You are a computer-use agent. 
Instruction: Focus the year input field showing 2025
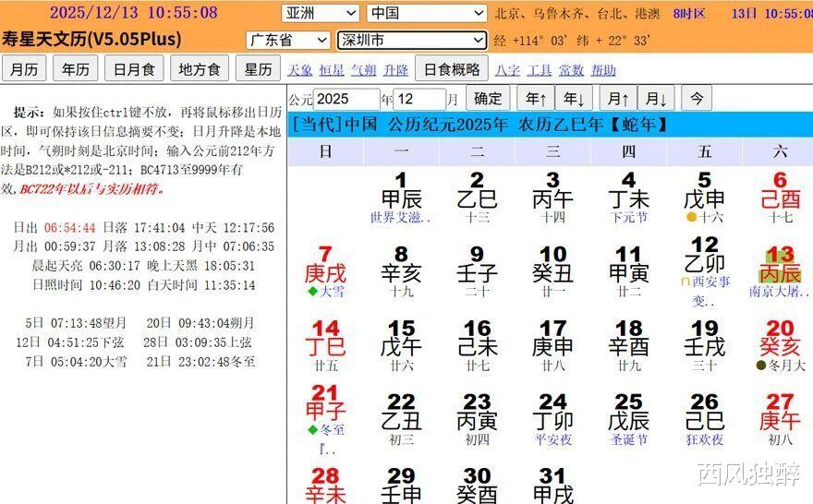(x=346, y=99)
